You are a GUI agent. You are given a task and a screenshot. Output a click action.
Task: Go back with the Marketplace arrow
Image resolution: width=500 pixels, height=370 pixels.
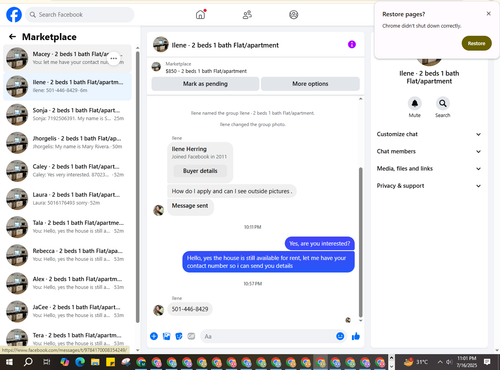[x=12, y=37]
